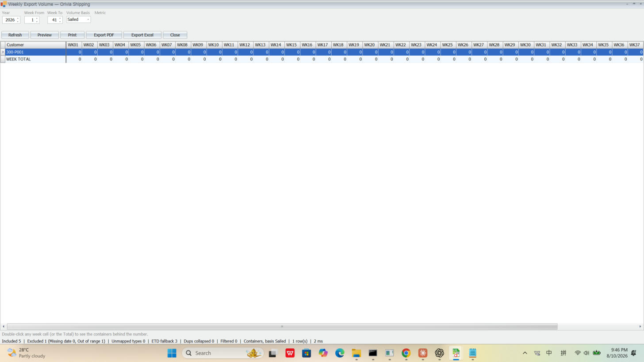Screen dimensions: 644x362
Task: Open the ChatGPT taskbar icon
Action: coord(439,353)
